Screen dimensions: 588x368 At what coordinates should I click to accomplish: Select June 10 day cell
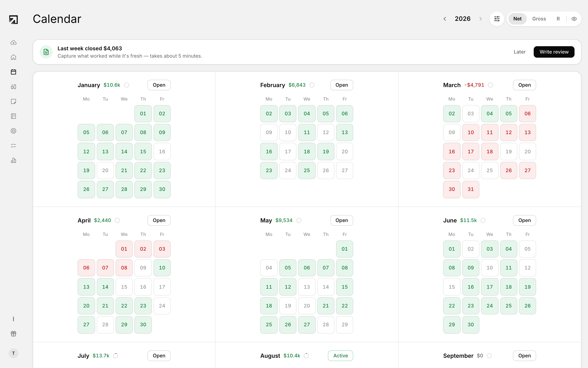pos(490,268)
